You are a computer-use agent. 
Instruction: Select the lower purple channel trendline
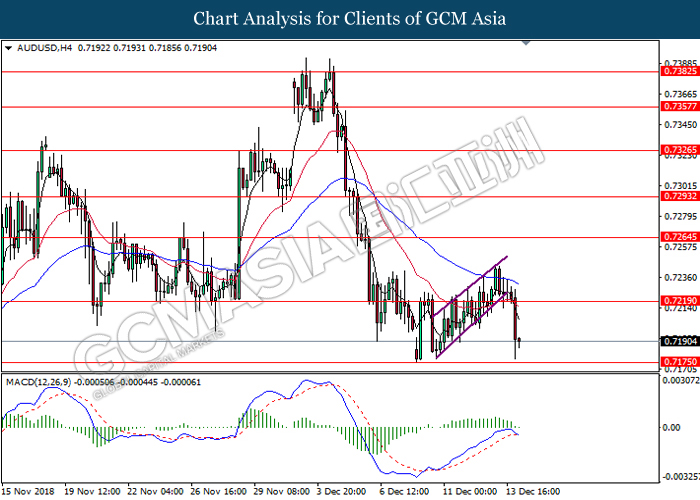[x=471, y=325]
